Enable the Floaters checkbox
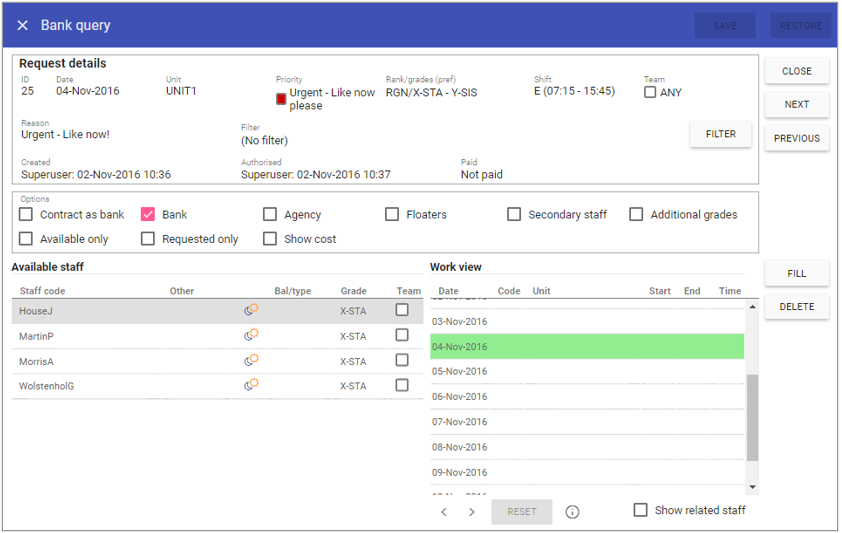Image resolution: width=842 pixels, height=533 pixels. [392, 215]
